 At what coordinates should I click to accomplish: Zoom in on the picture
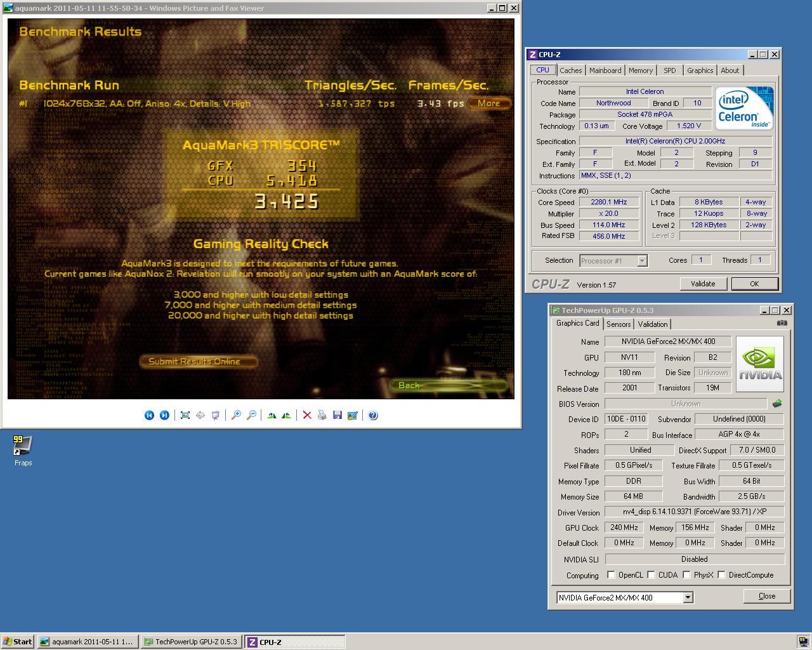coord(236,415)
